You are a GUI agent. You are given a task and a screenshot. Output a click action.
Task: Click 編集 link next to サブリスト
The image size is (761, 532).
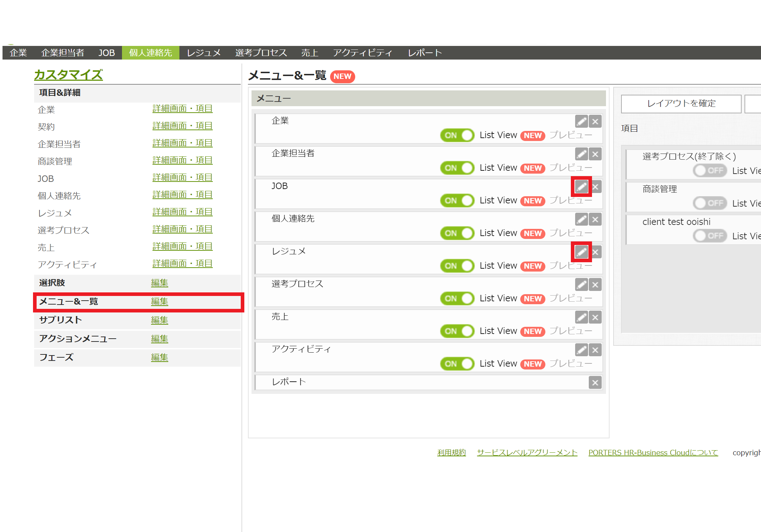tap(159, 320)
